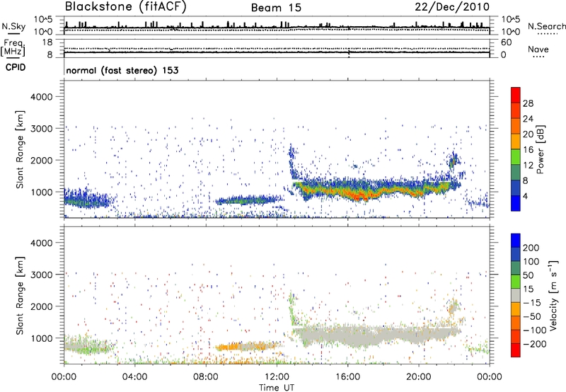
Task: Click the 'Time UT' axis title
Action: [277, 387]
